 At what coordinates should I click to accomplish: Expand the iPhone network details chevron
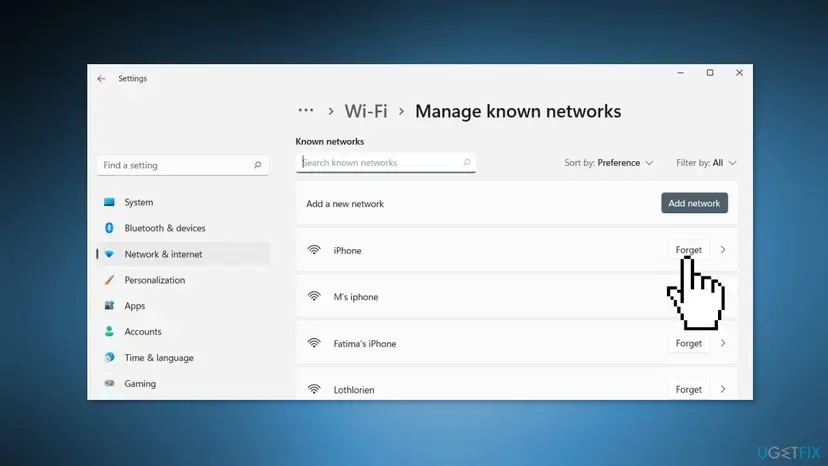point(723,250)
